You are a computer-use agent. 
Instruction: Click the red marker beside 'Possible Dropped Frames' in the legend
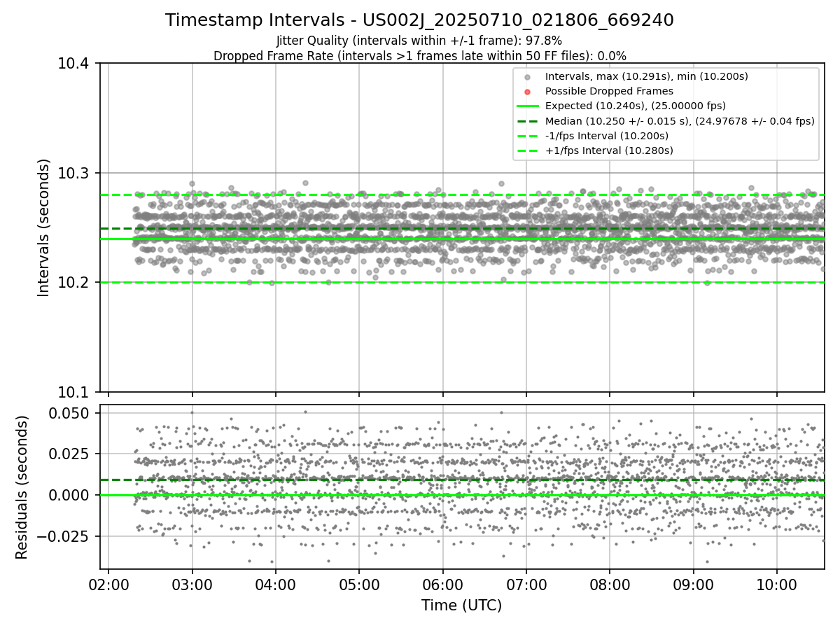click(x=528, y=92)
